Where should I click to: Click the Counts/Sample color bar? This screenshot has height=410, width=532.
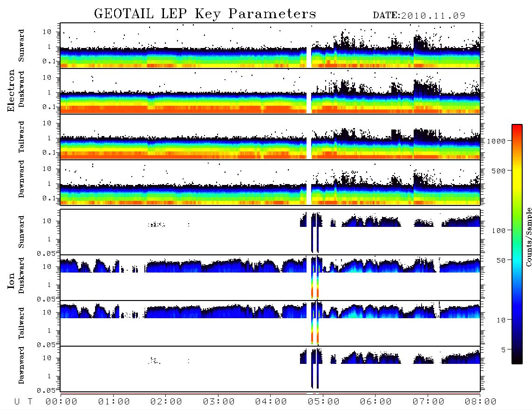(x=517, y=244)
